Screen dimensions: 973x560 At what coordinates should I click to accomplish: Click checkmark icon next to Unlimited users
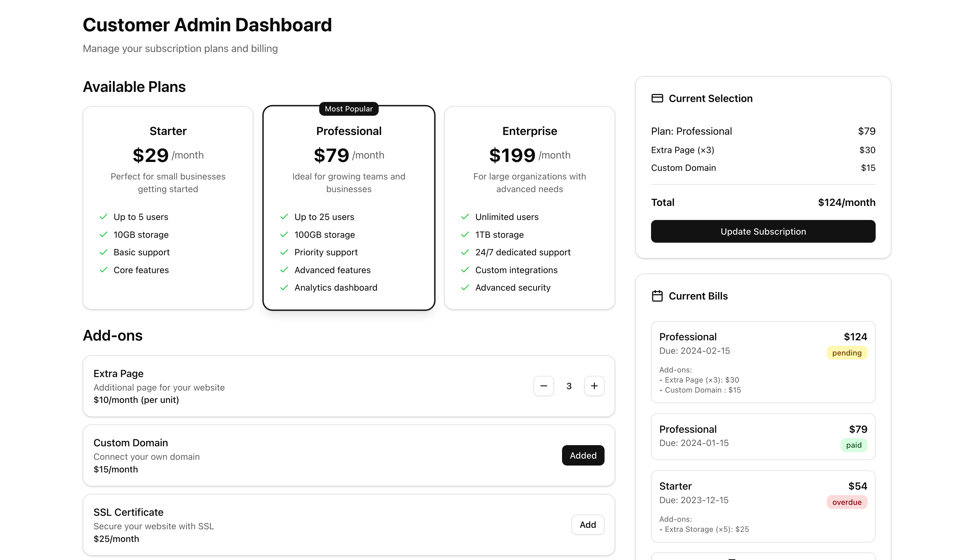(x=465, y=217)
